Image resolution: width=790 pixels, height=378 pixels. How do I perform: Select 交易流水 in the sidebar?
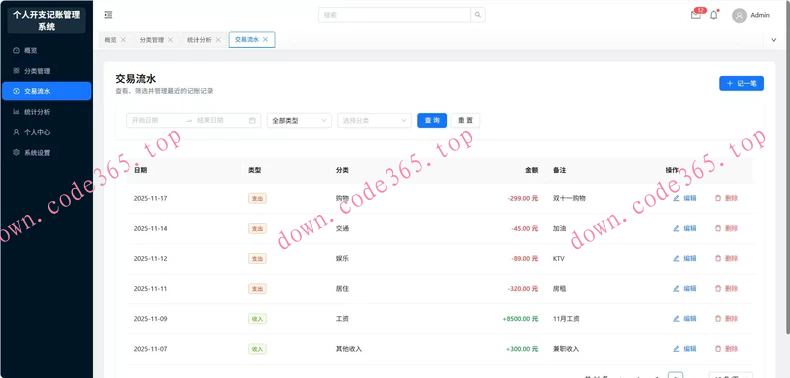point(46,91)
